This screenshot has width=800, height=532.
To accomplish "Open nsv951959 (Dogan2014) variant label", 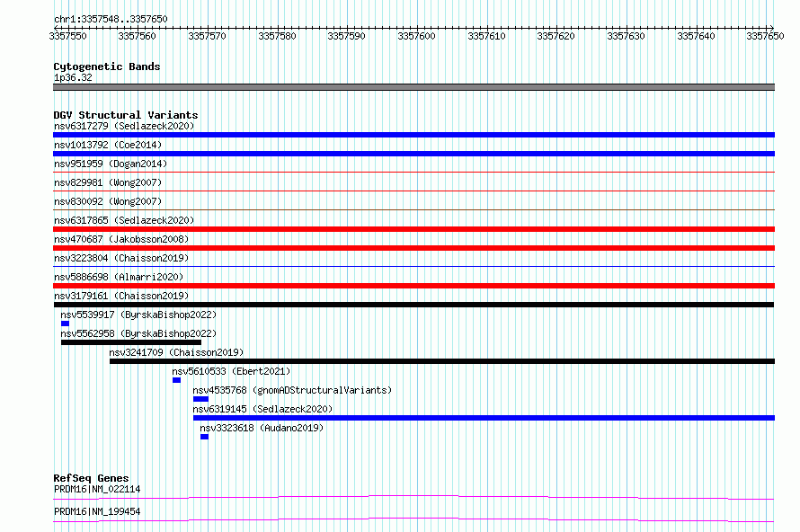I will click(x=111, y=164).
